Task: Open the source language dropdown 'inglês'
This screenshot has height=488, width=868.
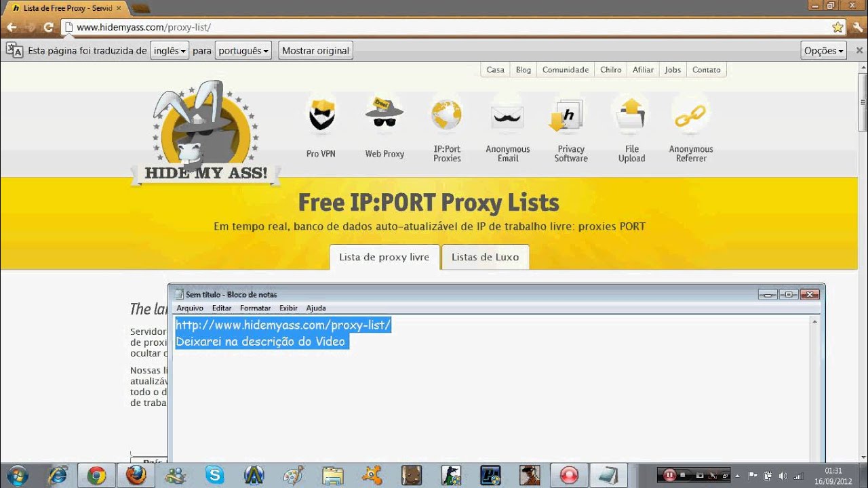Action: (169, 51)
